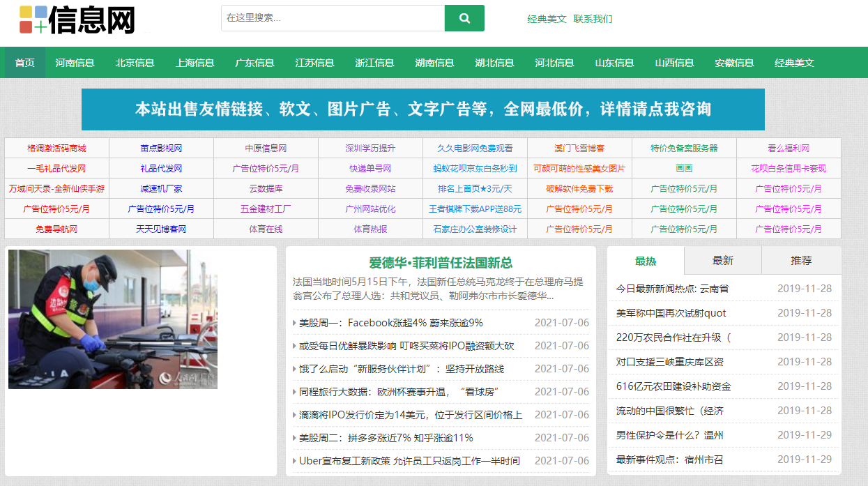
Task: Click the 万域问天录-全新仙侠手游 link
Action: click(x=56, y=189)
